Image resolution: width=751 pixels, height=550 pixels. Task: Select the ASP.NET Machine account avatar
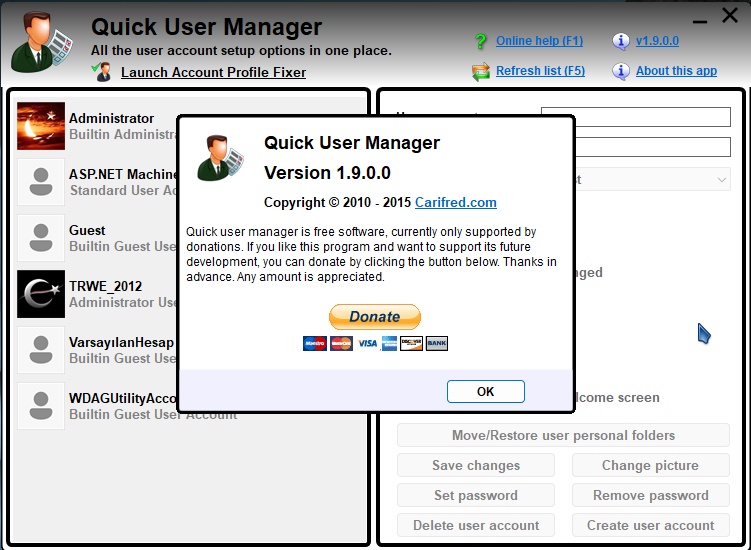click(x=41, y=182)
